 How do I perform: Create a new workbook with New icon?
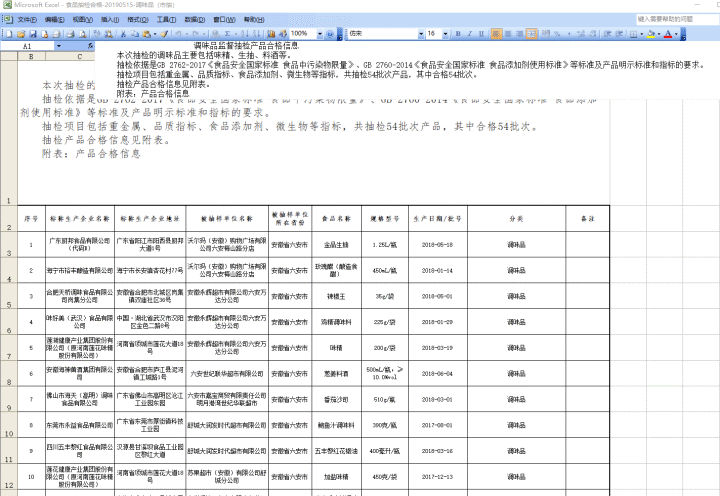[x=9, y=34]
